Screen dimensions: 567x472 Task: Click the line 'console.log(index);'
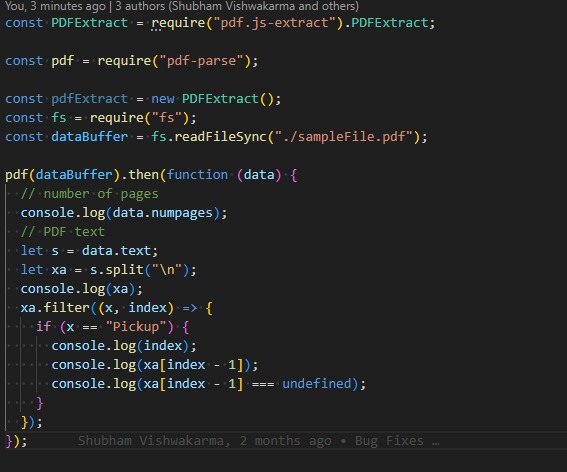coord(124,346)
